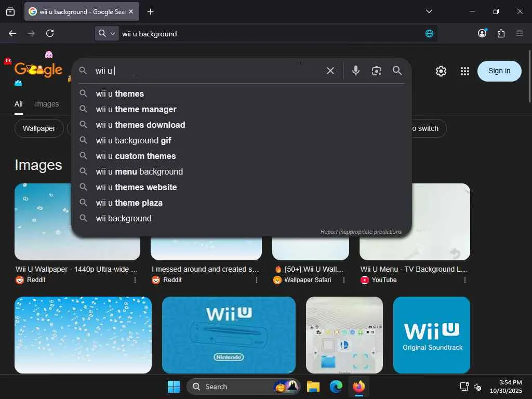The width and height of the screenshot is (532, 399).
Task: Go back to the previous page
Action: click(x=12, y=33)
